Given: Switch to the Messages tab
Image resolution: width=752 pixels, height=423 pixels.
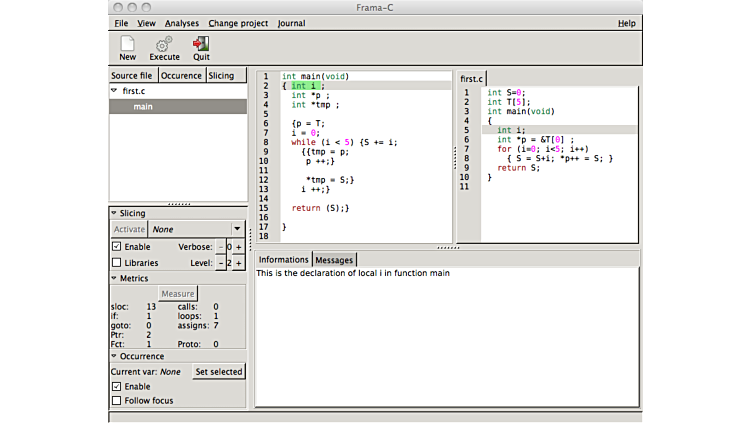Looking at the screenshot, I should click(334, 260).
